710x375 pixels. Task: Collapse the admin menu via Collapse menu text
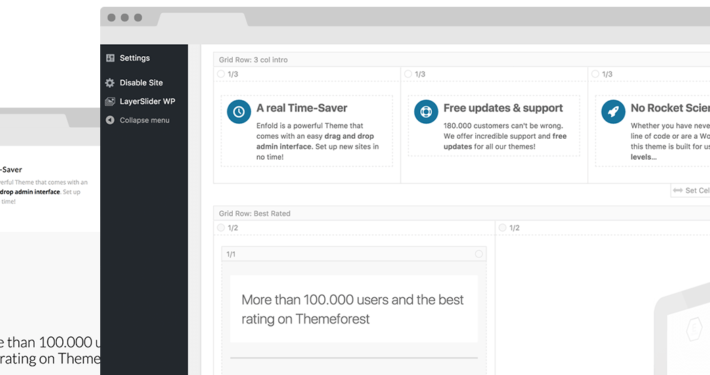[x=144, y=120]
